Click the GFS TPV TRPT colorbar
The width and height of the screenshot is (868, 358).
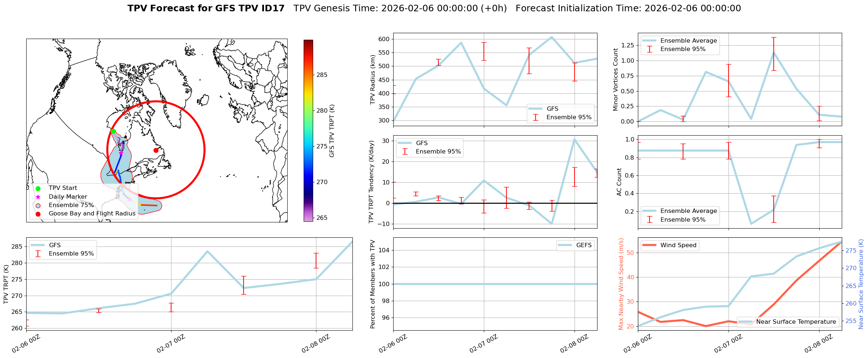[x=308, y=131]
